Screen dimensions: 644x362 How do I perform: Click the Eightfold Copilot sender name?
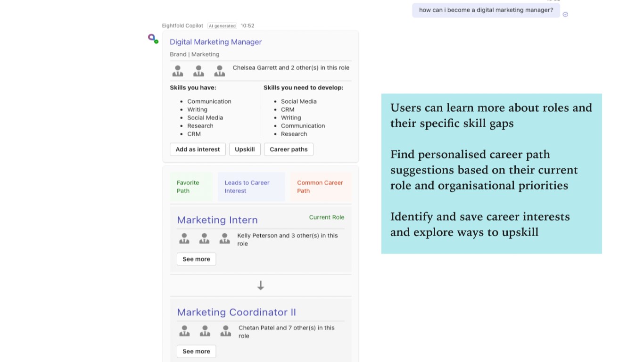pos(182,26)
